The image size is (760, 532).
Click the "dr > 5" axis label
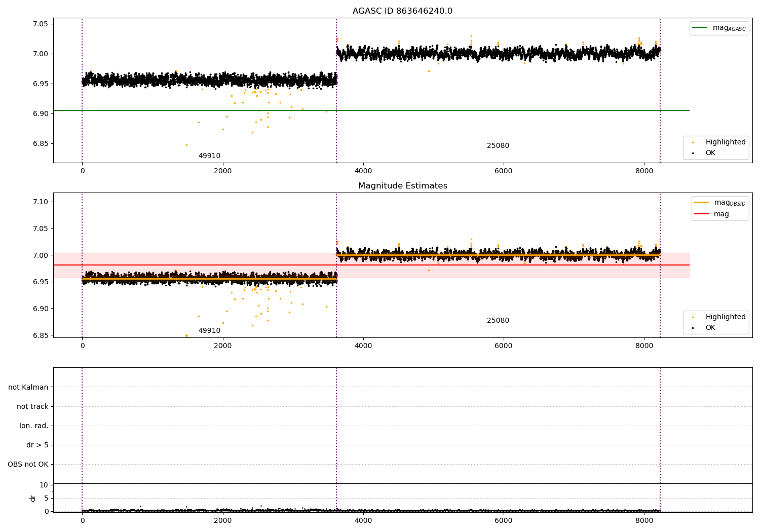[37, 445]
